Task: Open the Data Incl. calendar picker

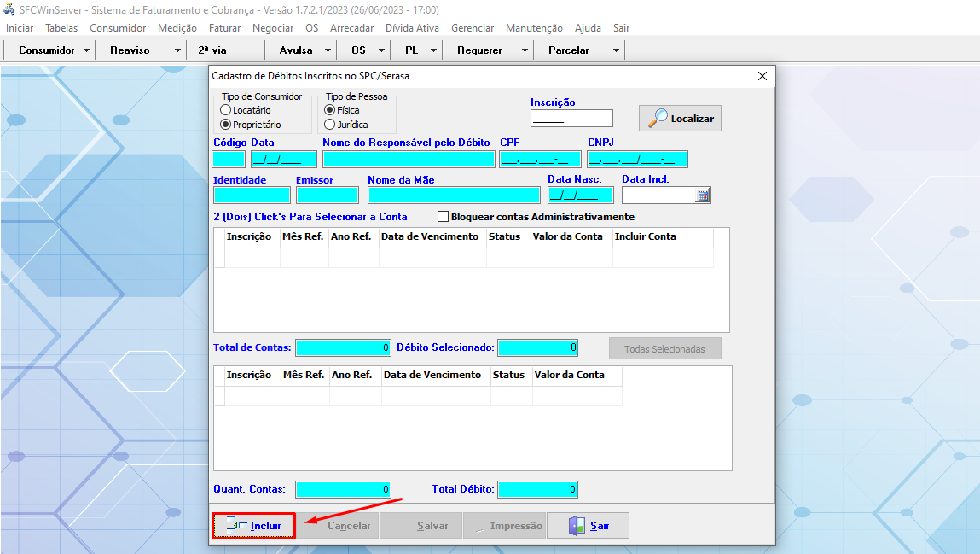Action: tap(703, 195)
